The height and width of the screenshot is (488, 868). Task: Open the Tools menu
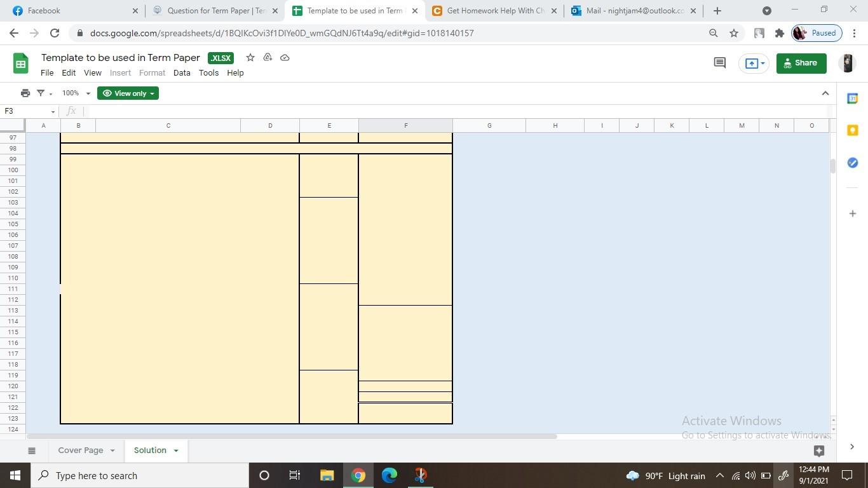(208, 73)
